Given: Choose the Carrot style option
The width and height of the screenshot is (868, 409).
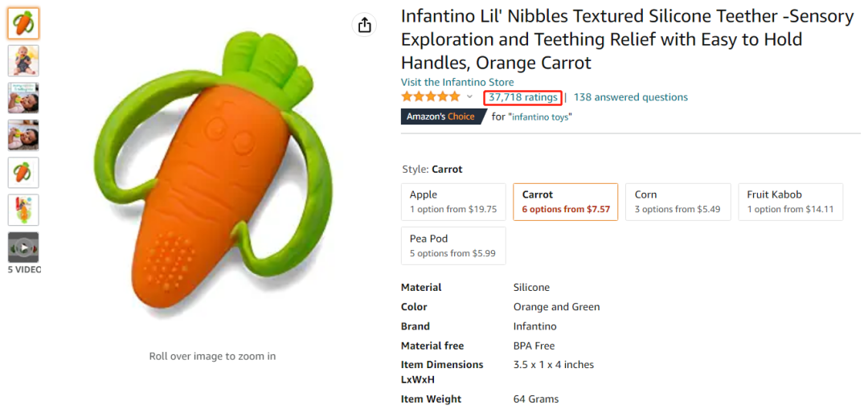Looking at the screenshot, I should tap(565, 202).
